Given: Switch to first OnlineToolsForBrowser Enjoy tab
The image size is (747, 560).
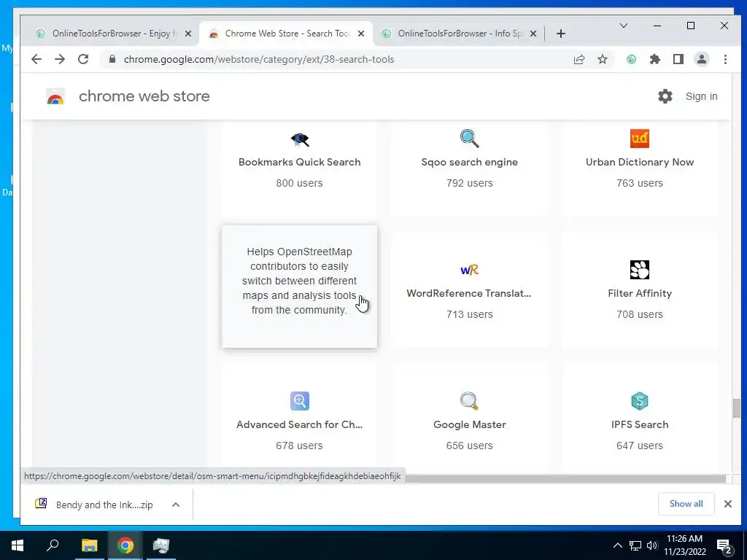Looking at the screenshot, I should [x=107, y=34].
